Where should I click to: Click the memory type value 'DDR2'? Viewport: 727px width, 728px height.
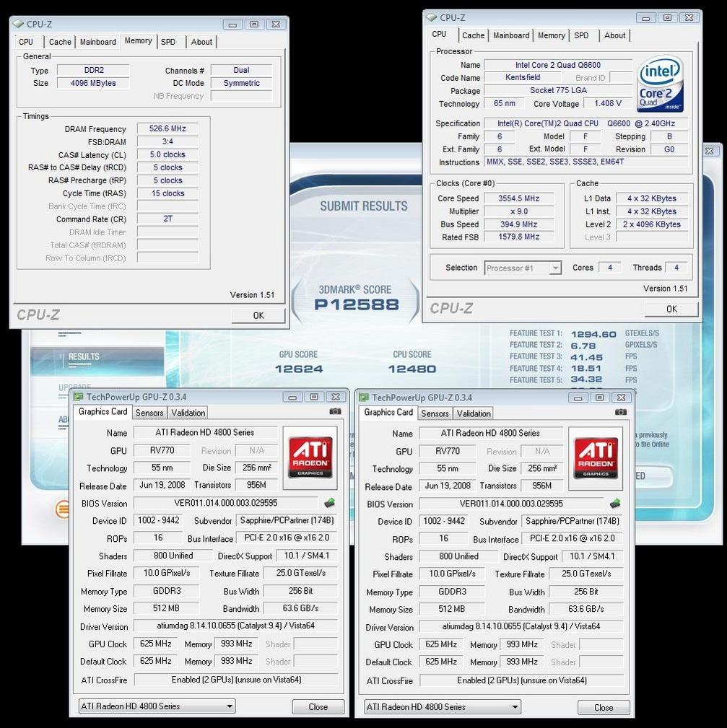click(x=93, y=70)
